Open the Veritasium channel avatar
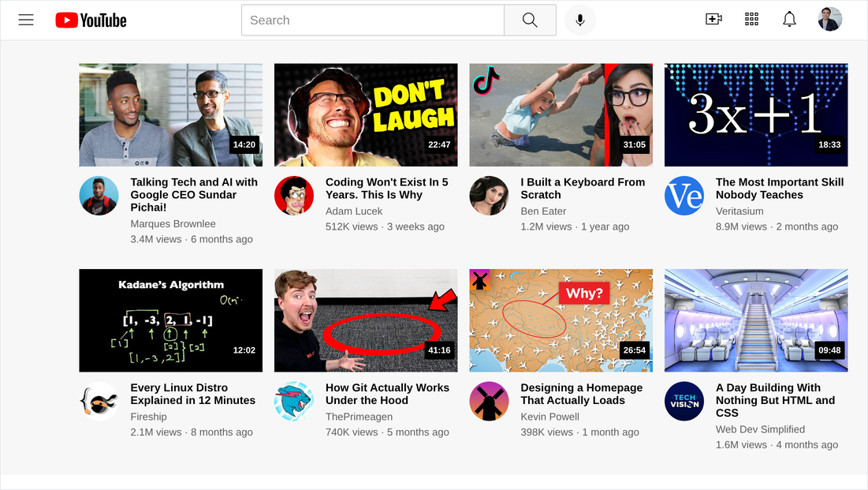 coord(684,196)
